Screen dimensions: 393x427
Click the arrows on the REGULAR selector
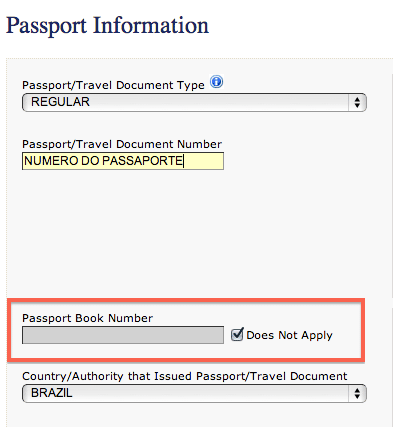click(x=357, y=102)
